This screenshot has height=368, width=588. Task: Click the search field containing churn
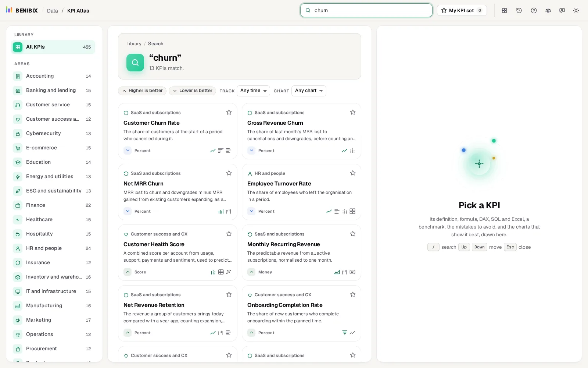(366, 10)
